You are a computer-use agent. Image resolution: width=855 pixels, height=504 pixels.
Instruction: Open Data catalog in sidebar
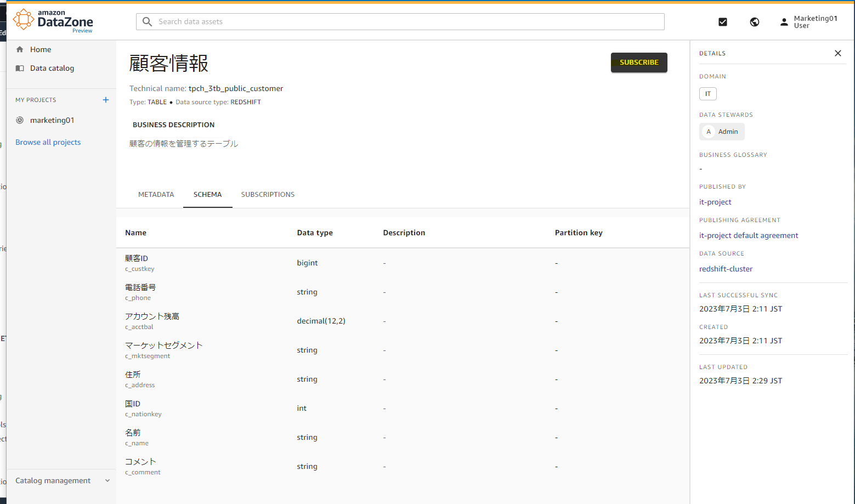pos(52,68)
